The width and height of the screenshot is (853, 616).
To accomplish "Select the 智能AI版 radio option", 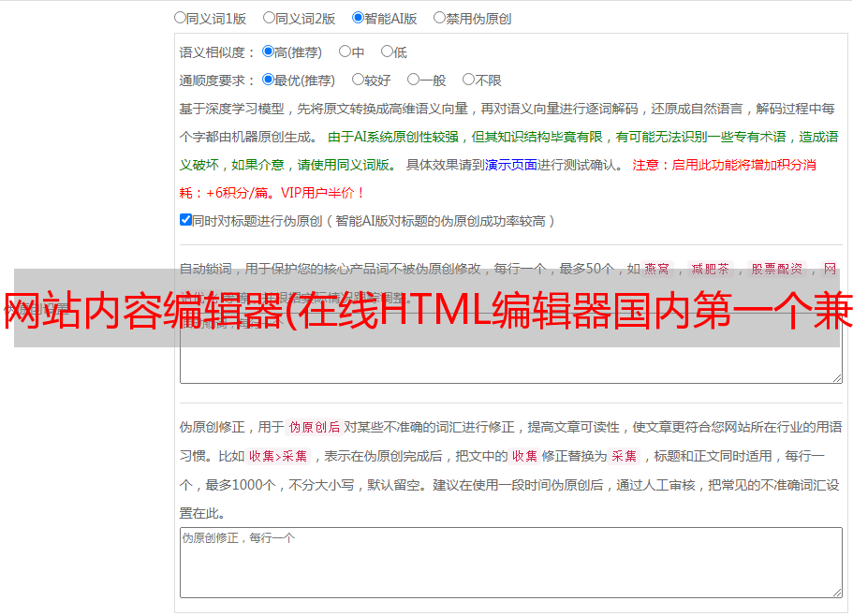I will [x=358, y=18].
